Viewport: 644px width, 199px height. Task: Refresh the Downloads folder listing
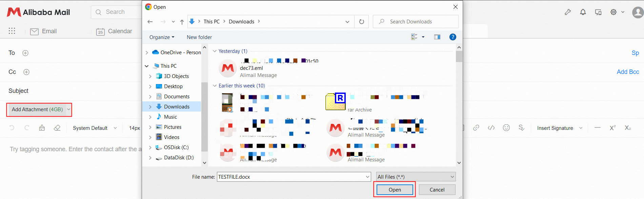362,21
